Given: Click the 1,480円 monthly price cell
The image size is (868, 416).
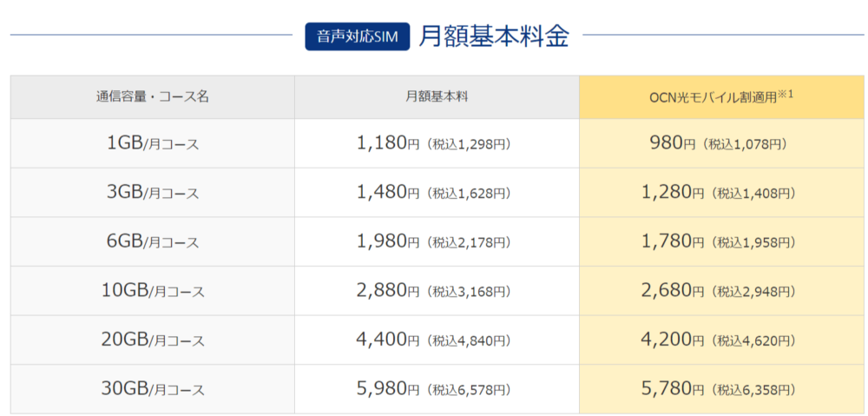Looking at the screenshot, I should coord(437,192).
